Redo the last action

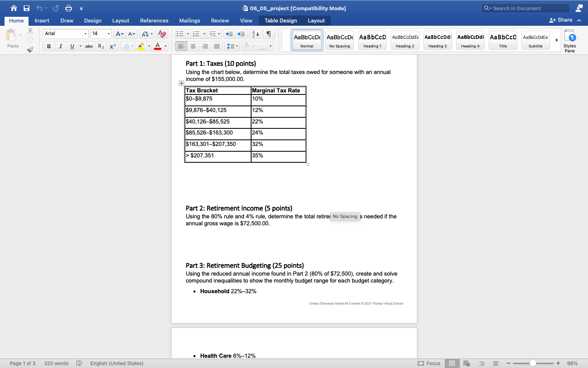[56, 8]
